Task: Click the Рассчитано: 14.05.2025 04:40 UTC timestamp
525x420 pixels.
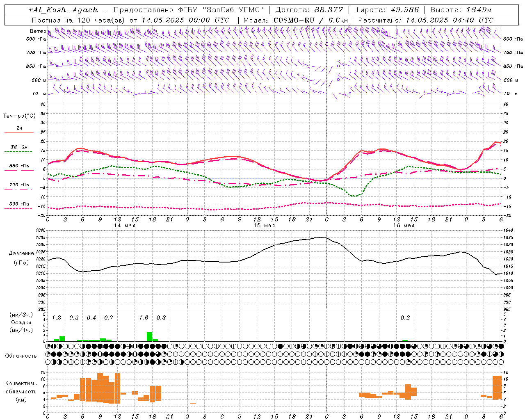Action: tap(426, 20)
